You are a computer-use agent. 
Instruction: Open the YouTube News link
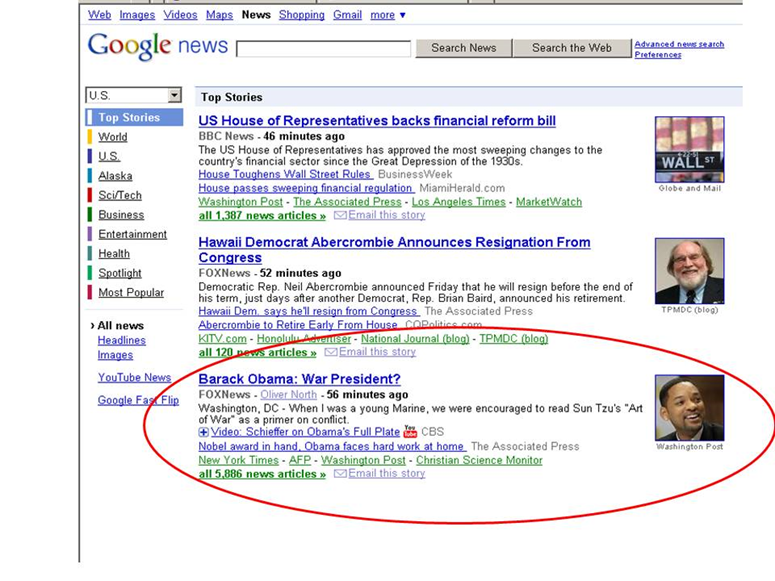(x=134, y=377)
